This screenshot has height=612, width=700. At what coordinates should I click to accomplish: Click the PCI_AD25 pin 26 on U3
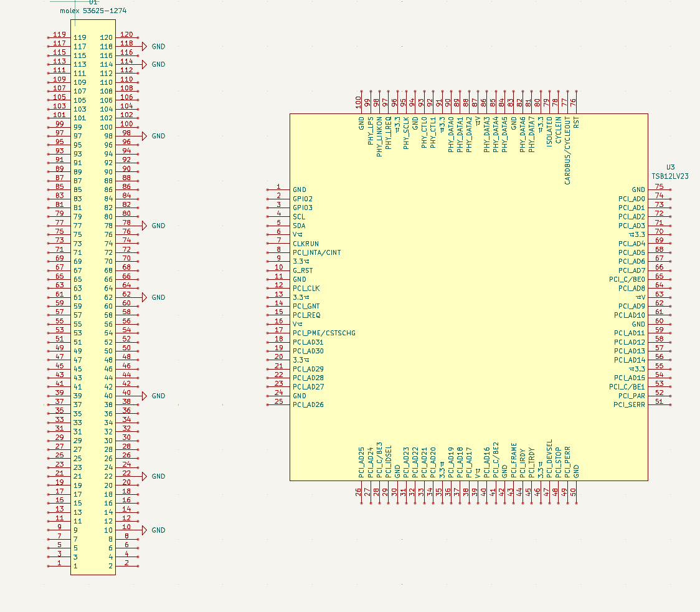(x=360, y=492)
